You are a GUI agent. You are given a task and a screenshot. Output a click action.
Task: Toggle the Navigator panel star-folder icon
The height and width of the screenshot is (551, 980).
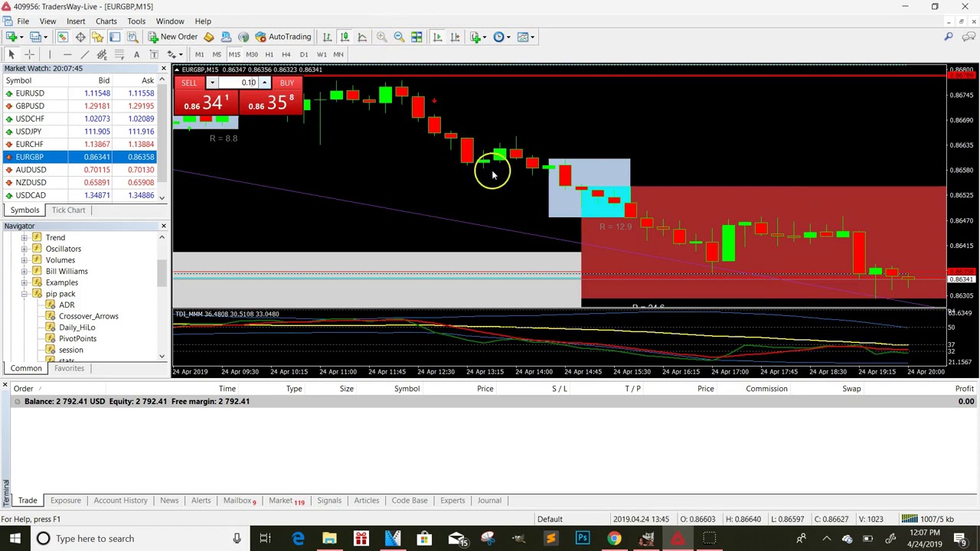tap(97, 37)
